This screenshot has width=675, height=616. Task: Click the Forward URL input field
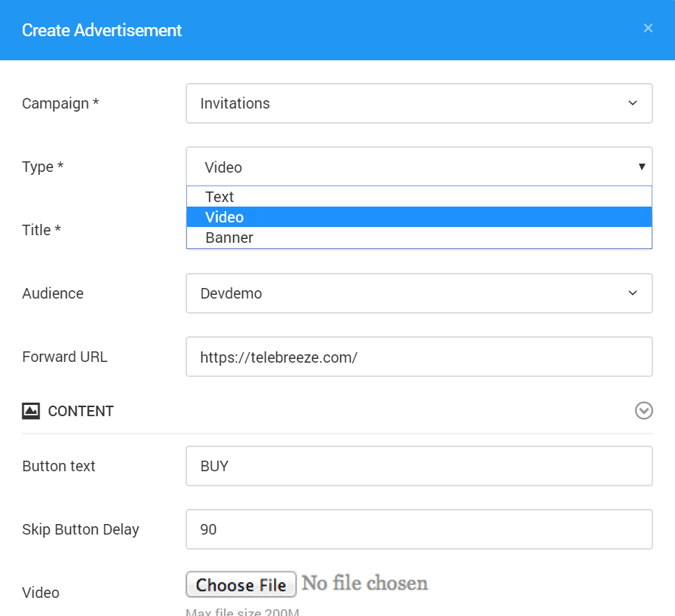pyautogui.click(x=419, y=357)
